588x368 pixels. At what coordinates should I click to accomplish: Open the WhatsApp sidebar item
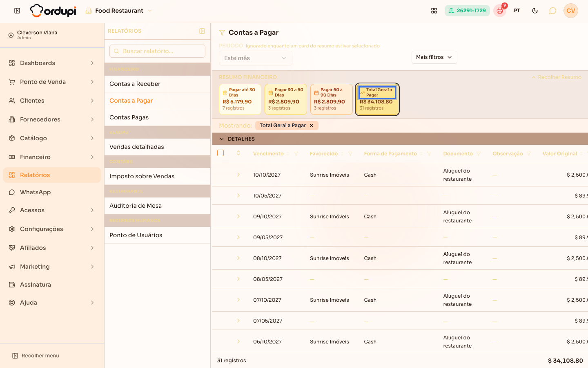52,192
